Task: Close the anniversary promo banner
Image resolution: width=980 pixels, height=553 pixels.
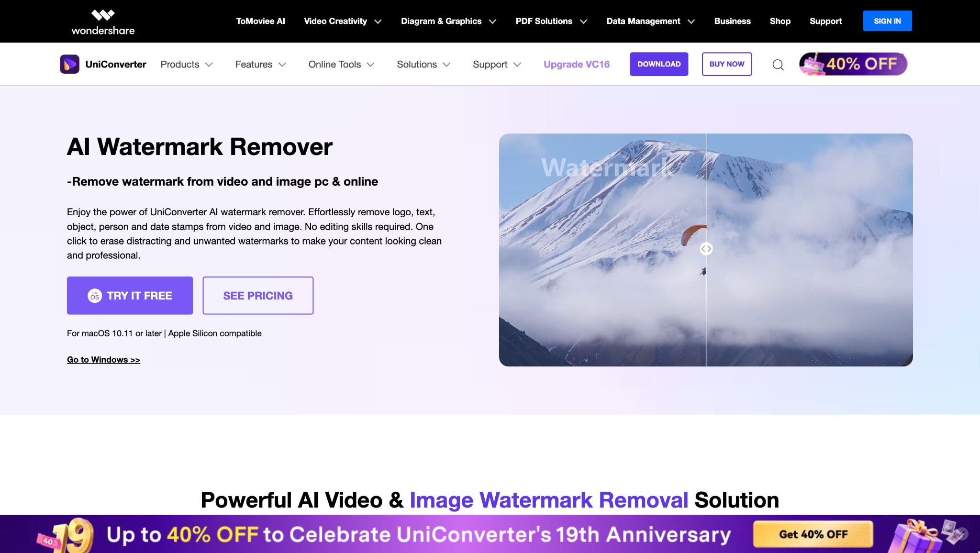Action: coord(963,533)
